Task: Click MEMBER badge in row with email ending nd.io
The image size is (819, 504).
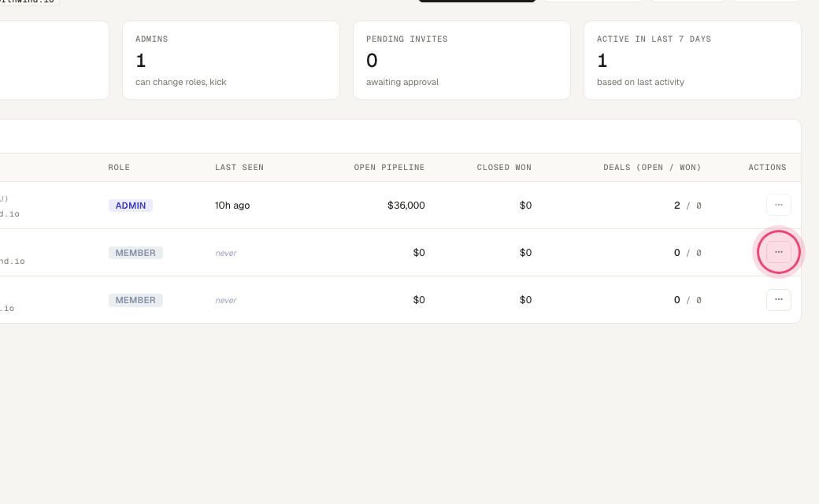Action: coord(135,253)
